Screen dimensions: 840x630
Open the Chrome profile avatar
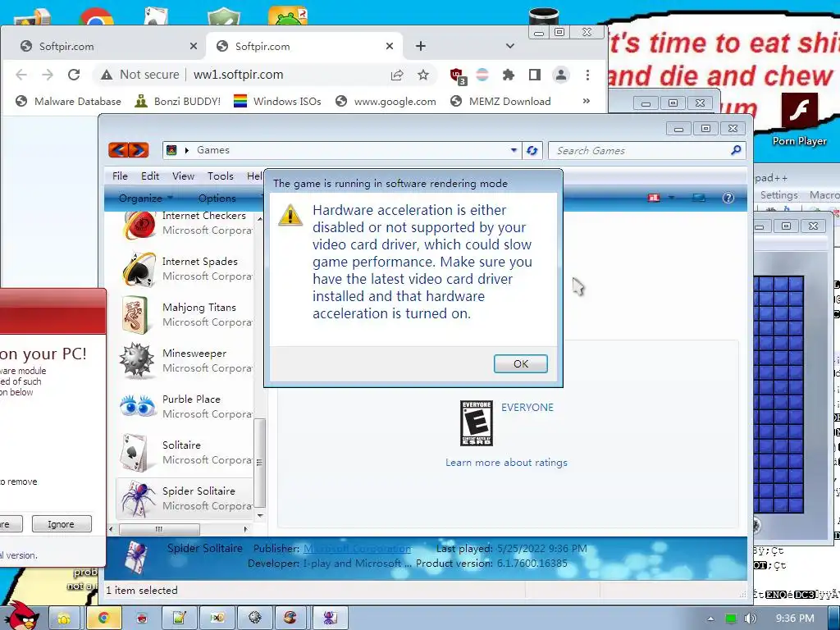[x=561, y=75]
